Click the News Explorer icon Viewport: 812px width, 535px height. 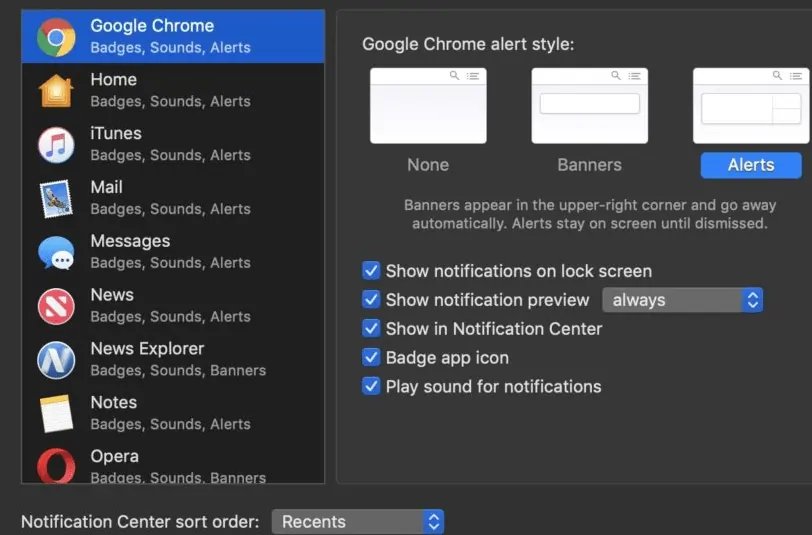click(x=56, y=360)
